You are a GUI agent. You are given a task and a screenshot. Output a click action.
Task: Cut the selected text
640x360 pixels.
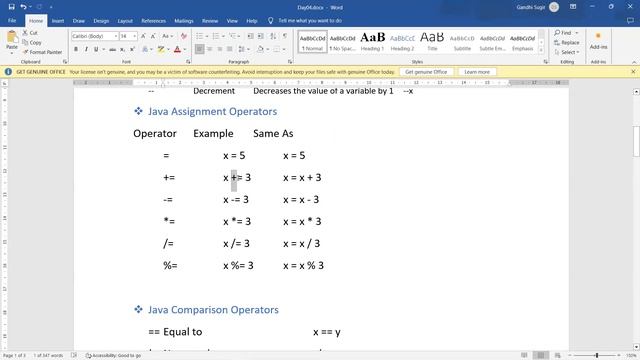pyautogui.click(x=30, y=33)
